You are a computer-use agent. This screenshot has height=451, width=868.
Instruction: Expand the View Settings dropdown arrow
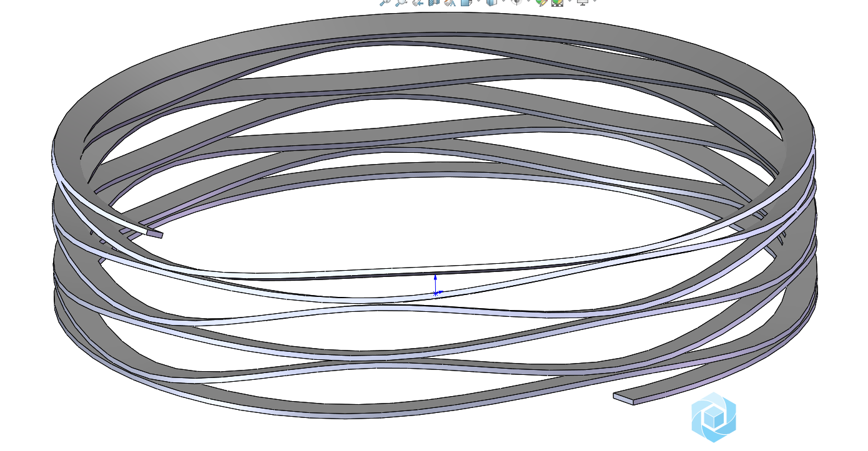[594, 1]
